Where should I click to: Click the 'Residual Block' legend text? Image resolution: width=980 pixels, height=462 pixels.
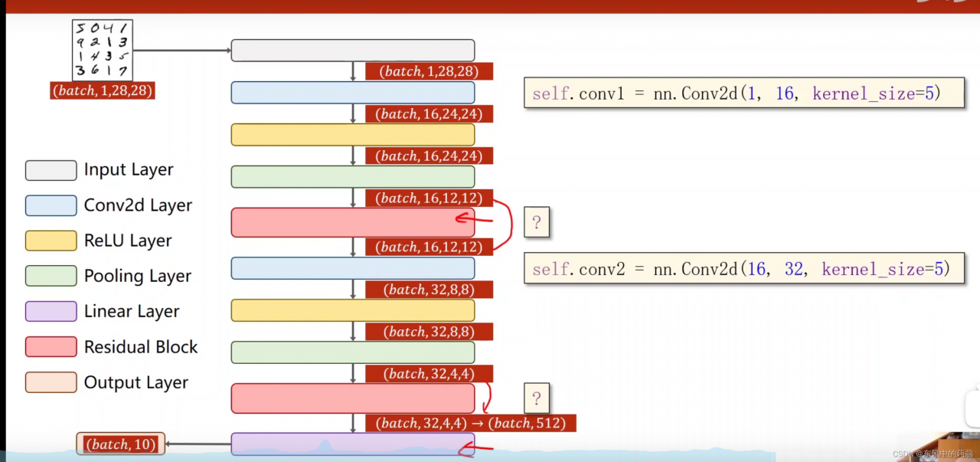(141, 347)
